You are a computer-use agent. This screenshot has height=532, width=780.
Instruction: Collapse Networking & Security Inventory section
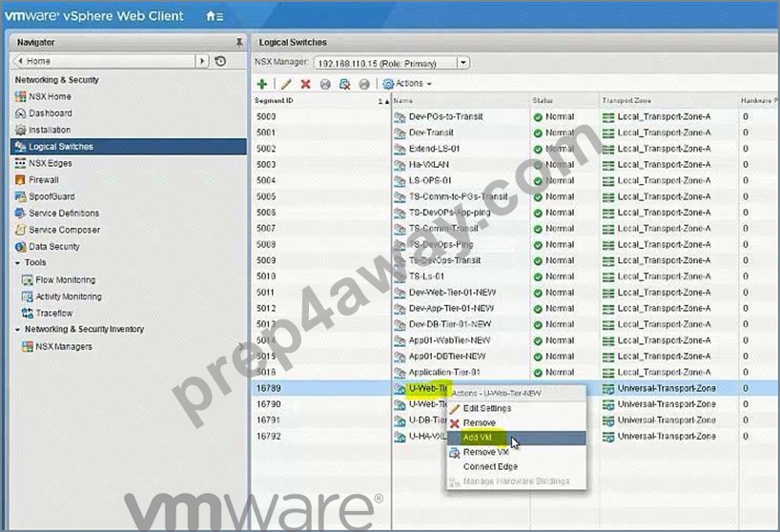18,330
